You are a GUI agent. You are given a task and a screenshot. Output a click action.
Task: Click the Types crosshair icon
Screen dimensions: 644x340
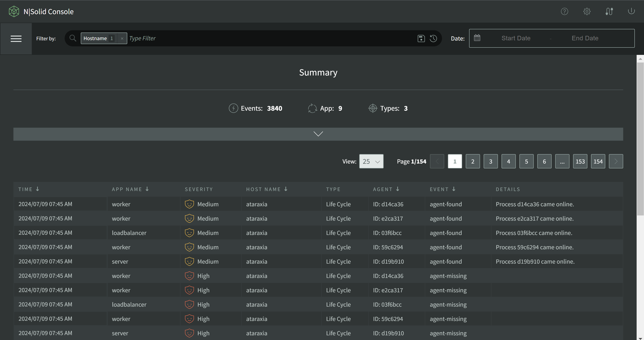coord(372,108)
